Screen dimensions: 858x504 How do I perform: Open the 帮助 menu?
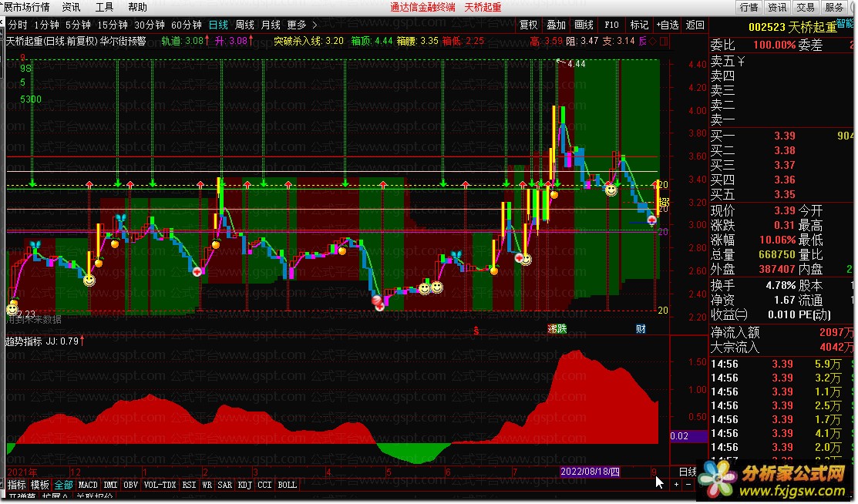pyautogui.click(x=137, y=7)
